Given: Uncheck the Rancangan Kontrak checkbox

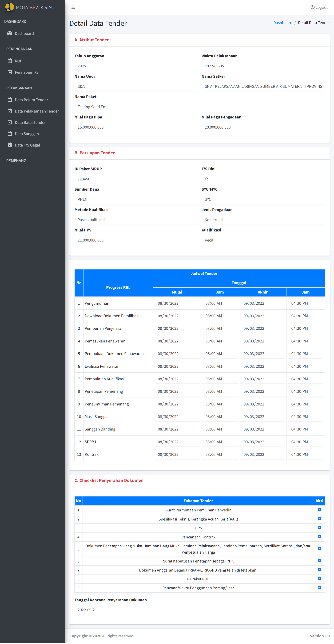Looking at the screenshot, I should pos(319,537).
